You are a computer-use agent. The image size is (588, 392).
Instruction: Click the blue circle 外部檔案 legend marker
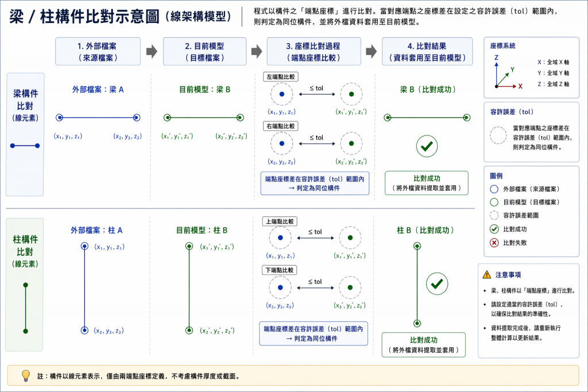pos(494,189)
